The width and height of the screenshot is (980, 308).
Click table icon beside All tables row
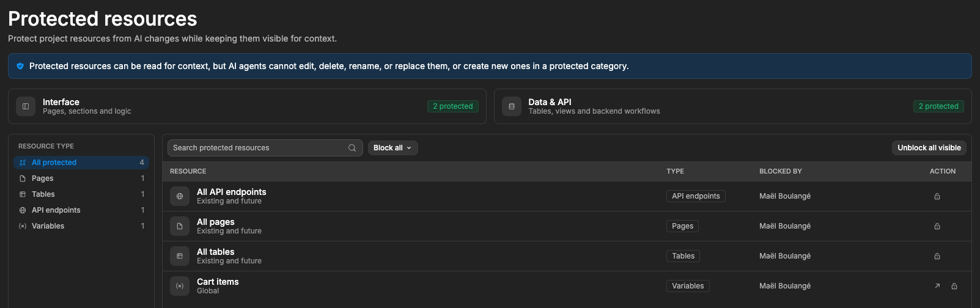click(180, 256)
